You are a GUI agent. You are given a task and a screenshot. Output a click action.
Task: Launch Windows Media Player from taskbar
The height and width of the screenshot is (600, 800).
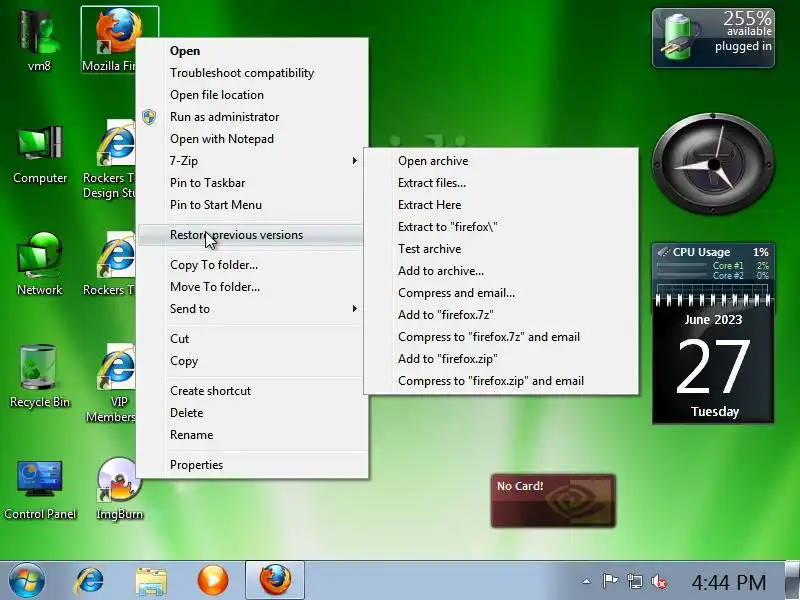click(x=213, y=581)
